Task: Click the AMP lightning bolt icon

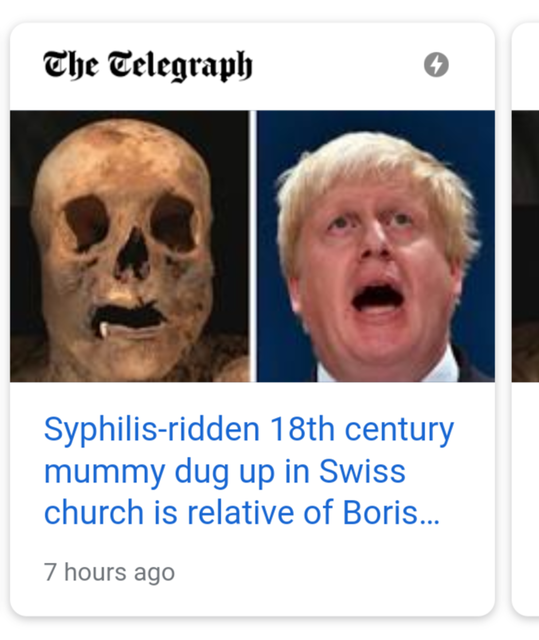Action: (x=436, y=64)
